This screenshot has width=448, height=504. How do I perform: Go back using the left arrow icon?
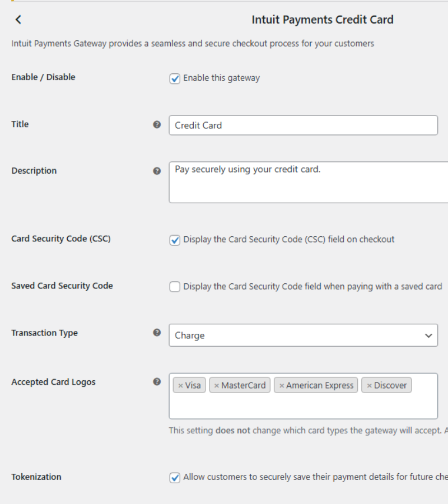click(18, 20)
